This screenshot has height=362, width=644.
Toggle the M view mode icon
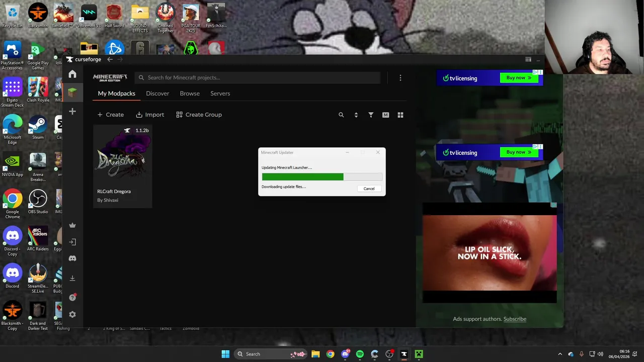pyautogui.click(x=386, y=115)
